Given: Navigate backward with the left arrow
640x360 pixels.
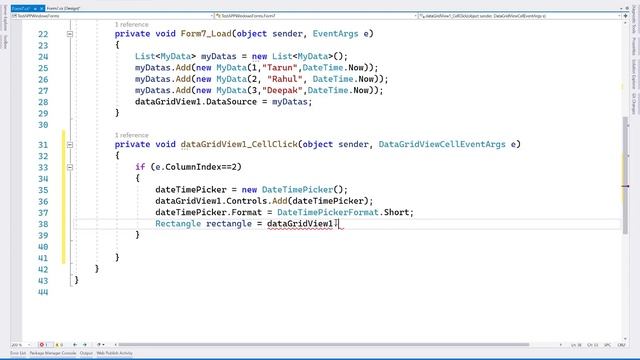Looking at the screenshot, I should [x=74, y=345].
